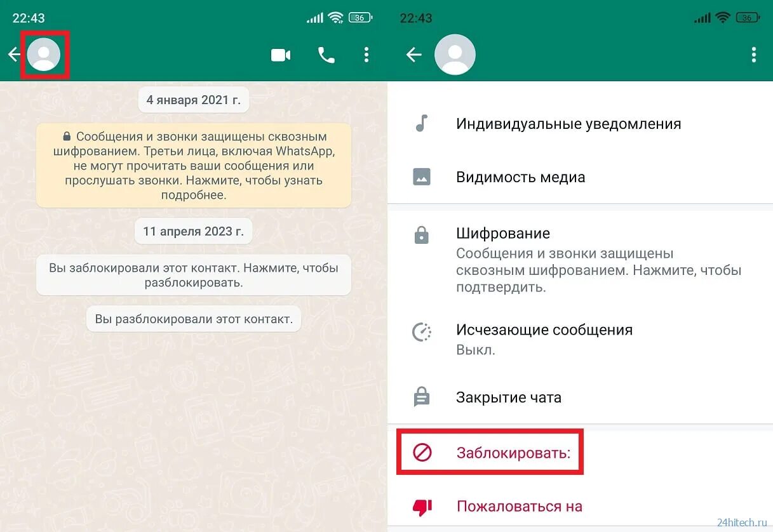Tap 'Выкл.' under disappearing messages
773x532 pixels.
tap(475, 350)
